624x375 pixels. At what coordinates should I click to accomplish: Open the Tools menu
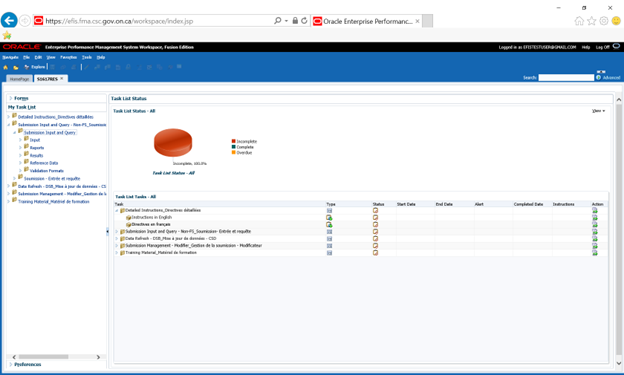[x=87, y=57]
